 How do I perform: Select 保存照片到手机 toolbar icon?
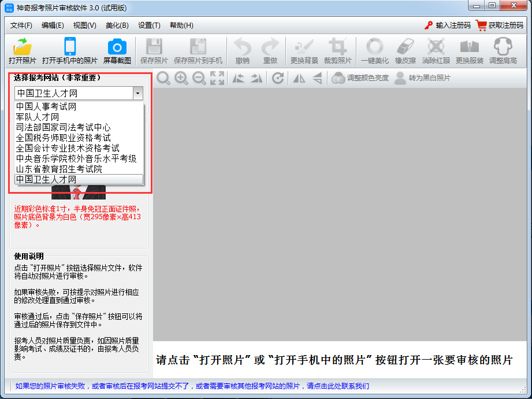[198, 46]
